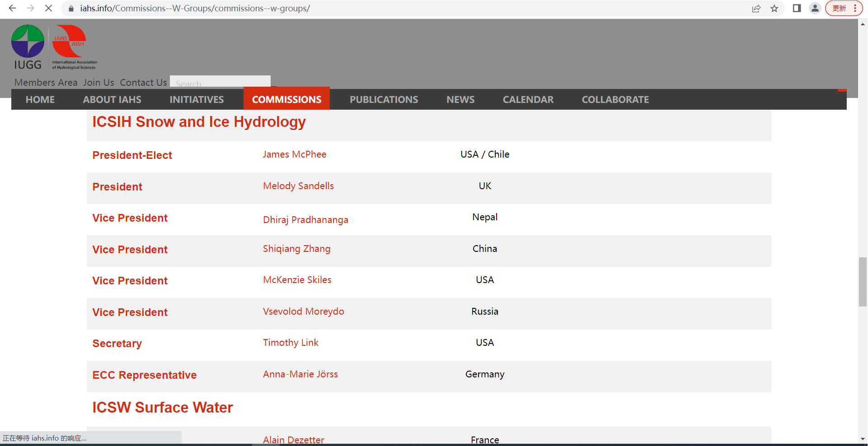Viewport: 868px width, 446px height.
Task: Stop page loading with X icon
Action: click(x=48, y=8)
